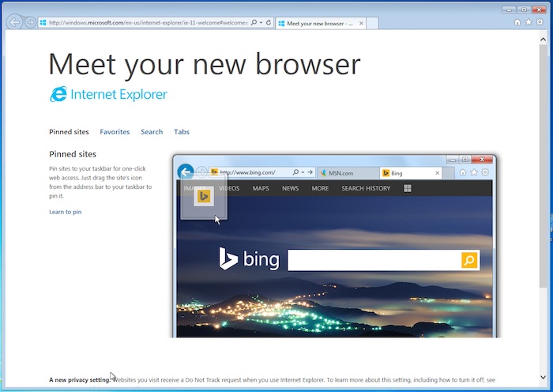The image size is (553, 392).
Task: Click the browser Forward arrow button
Action: 30,22
